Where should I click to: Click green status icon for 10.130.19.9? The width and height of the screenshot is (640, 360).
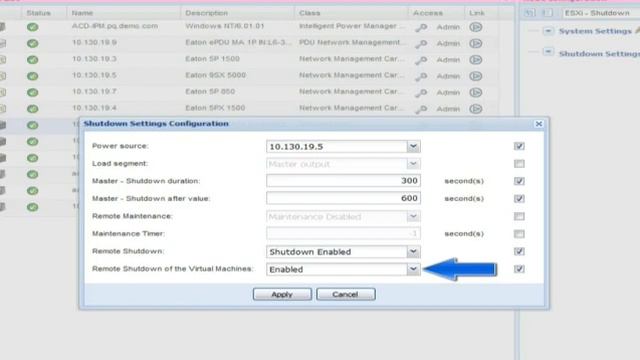(33, 43)
